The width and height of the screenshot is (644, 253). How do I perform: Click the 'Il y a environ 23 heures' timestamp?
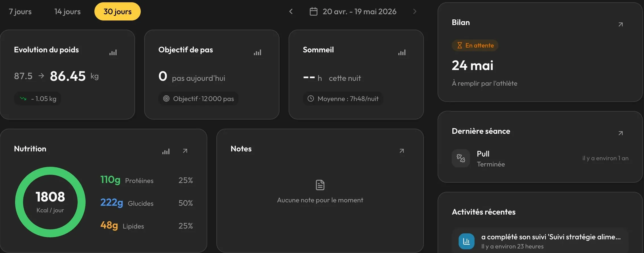pos(512,246)
